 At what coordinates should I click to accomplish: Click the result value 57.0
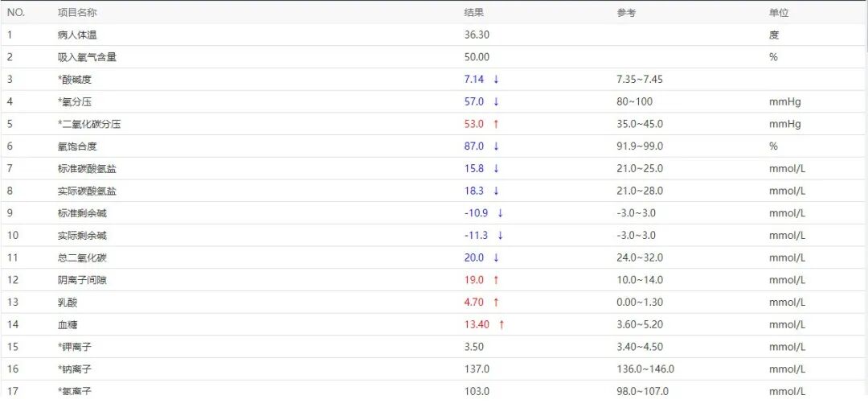pos(474,101)
